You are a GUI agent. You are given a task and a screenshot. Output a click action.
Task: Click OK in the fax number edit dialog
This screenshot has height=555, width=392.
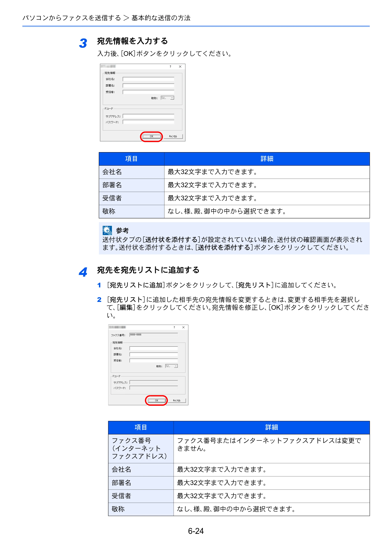[156, 401]
